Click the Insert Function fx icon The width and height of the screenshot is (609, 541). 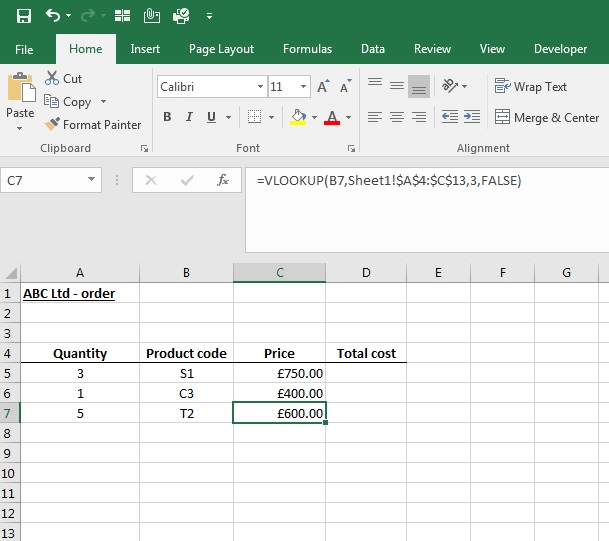pos(223,180)
